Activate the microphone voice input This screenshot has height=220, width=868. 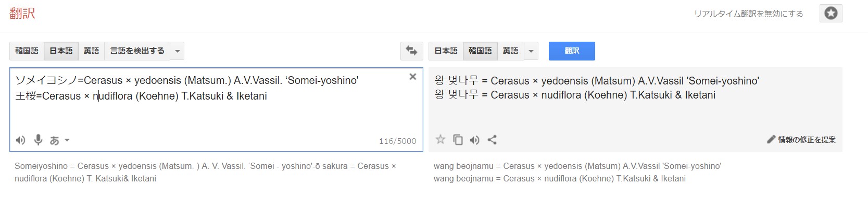38,140
